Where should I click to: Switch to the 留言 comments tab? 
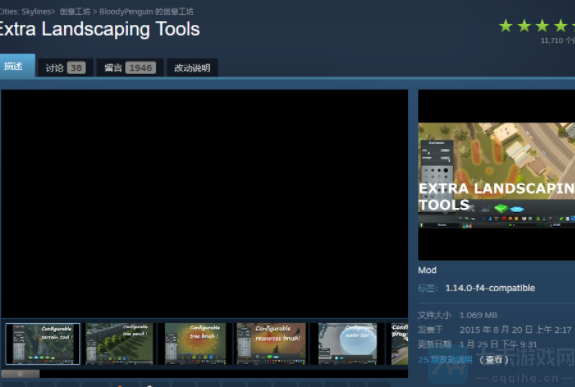tap(130, 68)
